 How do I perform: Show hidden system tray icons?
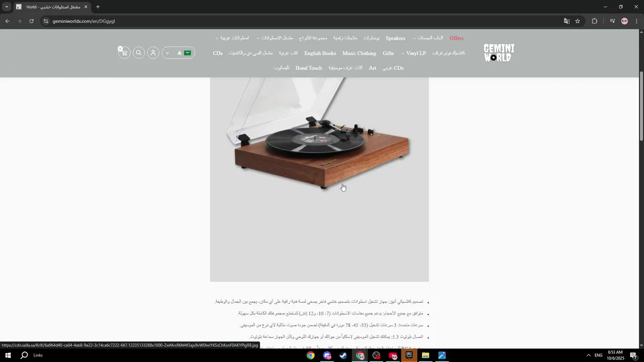tap(588, 355)
